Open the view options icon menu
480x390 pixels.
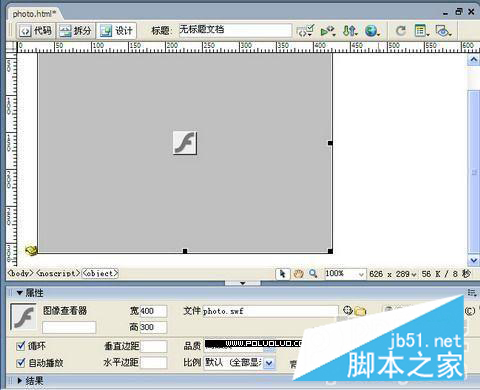pyautogui.click(x=422, y=31)
